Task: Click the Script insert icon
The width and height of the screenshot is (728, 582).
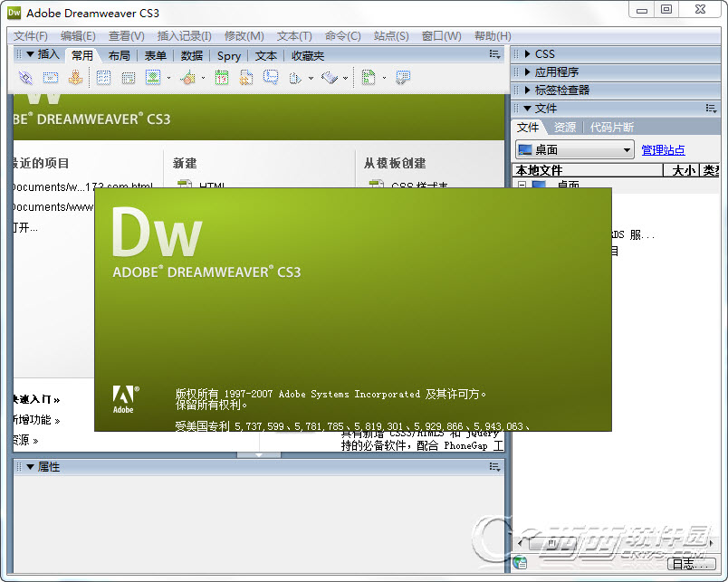Action: [330, 78]
